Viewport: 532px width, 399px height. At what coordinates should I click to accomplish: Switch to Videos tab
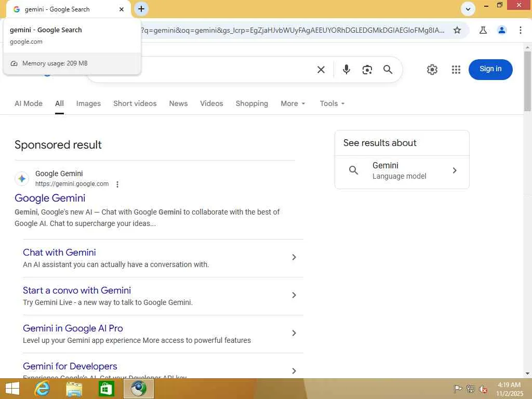click(211, 103)
